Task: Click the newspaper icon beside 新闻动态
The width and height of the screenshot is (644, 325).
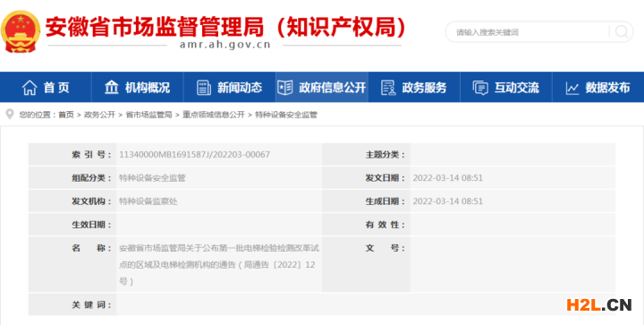Action: coord(204,88)
